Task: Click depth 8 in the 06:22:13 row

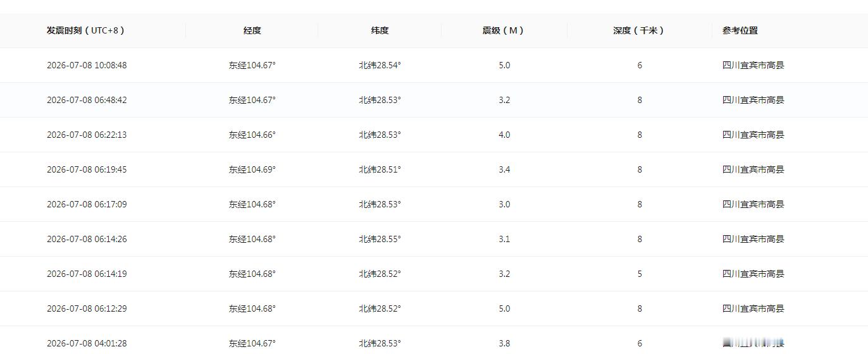Action: pyautogui.click(x=640, y=135)
